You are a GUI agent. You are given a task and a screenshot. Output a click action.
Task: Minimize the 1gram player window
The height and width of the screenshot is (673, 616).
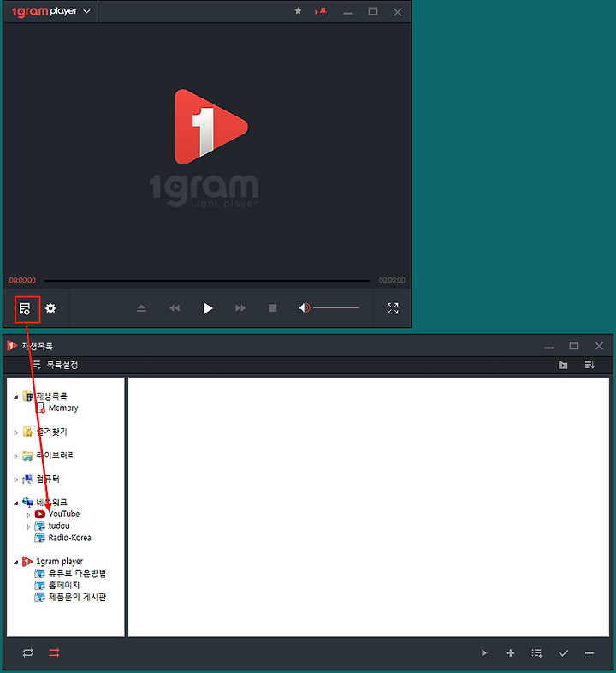click(348, 14)
